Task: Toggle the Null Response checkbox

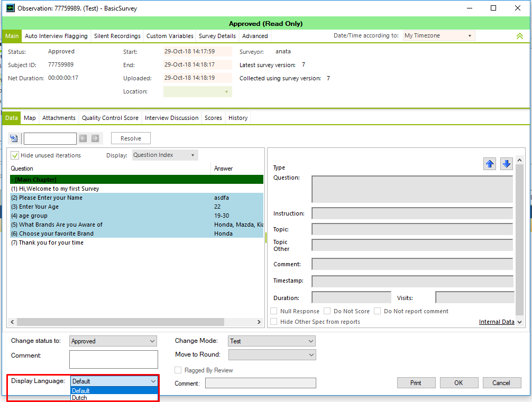Action: click(274, 311)
